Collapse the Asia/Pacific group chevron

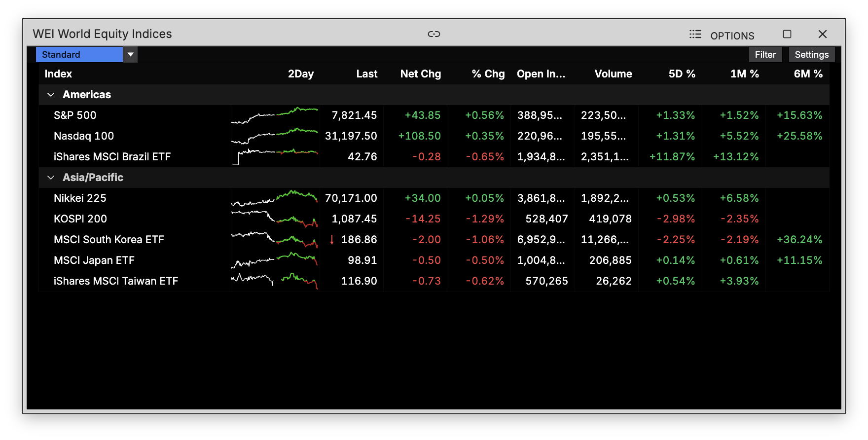[51, 178]
